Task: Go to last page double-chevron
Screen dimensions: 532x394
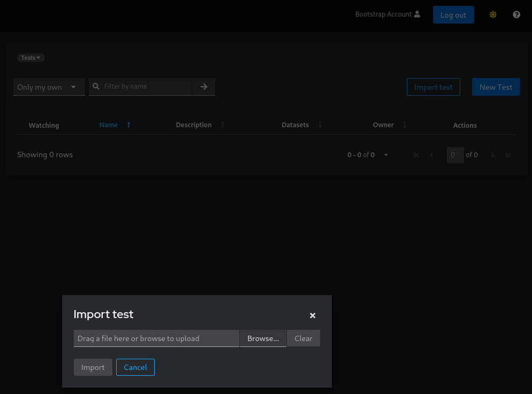Action: (508, 155)
